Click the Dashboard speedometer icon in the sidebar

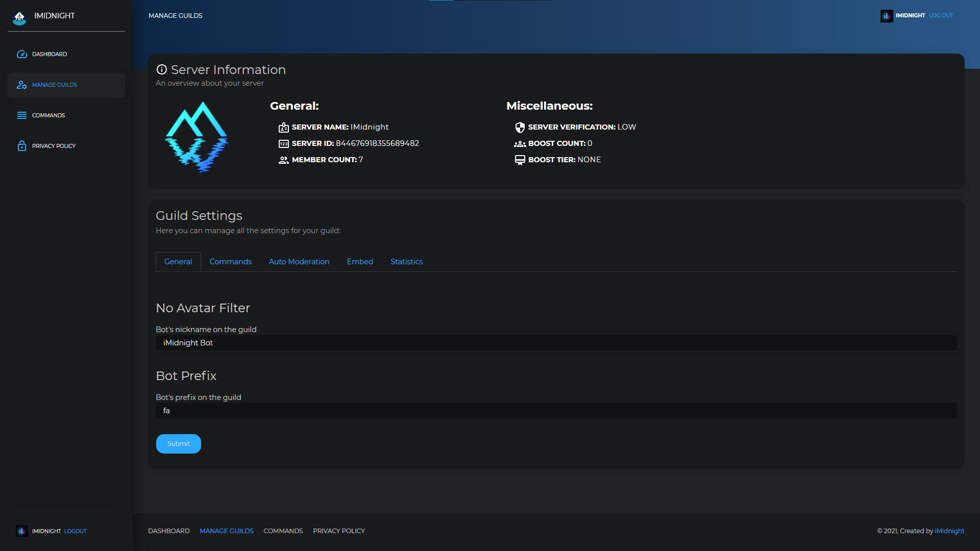(x=22, y=54)
